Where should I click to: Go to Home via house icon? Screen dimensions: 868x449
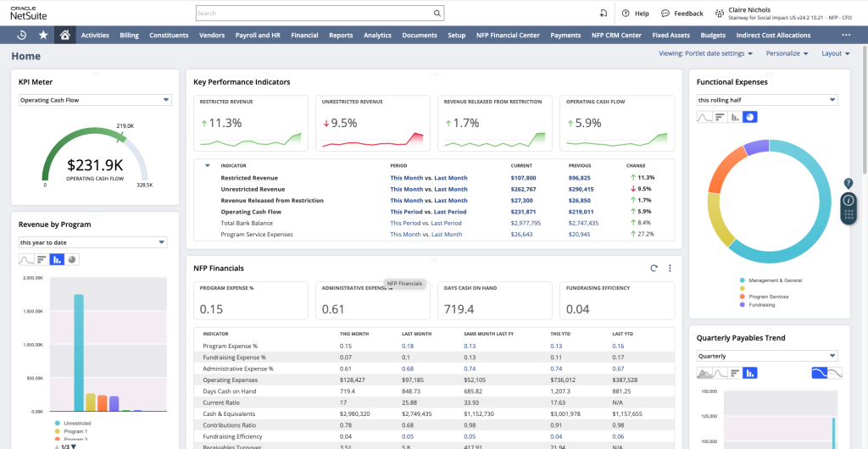click(x=64, y=36)
